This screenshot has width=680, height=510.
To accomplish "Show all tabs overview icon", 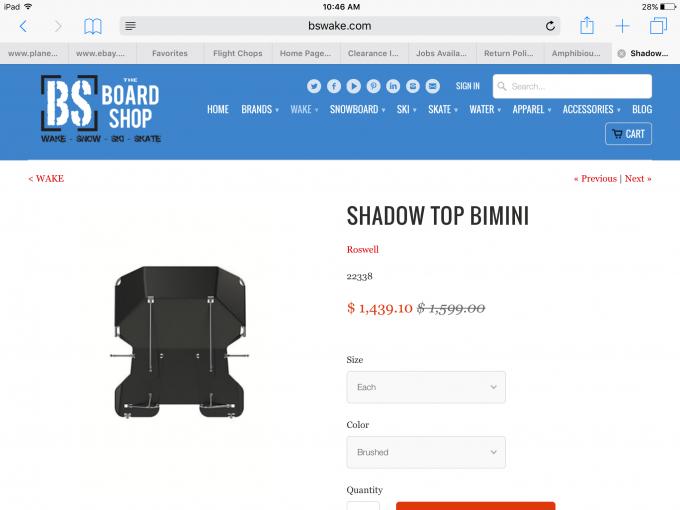I will [658, 26].
